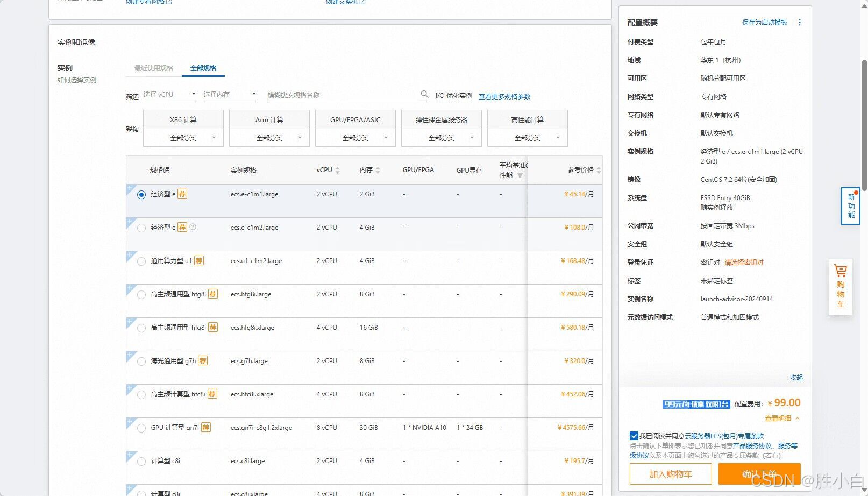Select the GPU/FPGA/ASIC architecture tab

tap(355, 119)
